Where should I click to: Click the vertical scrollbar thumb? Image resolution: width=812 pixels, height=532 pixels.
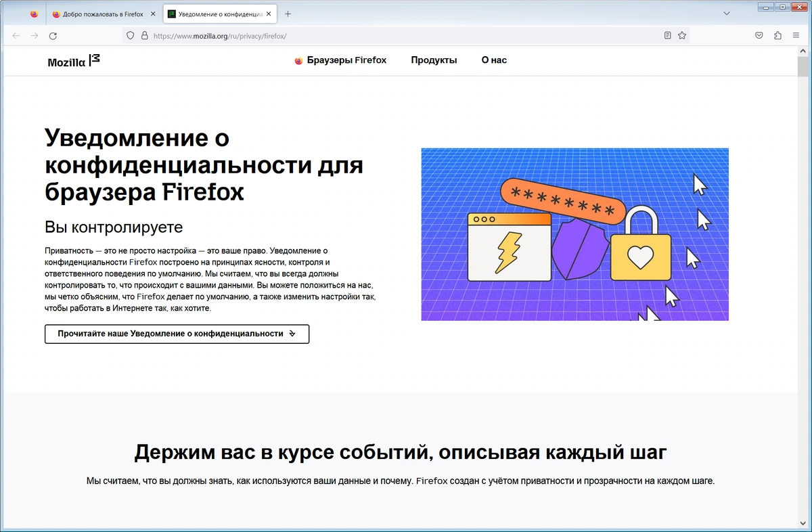point(804,68)
